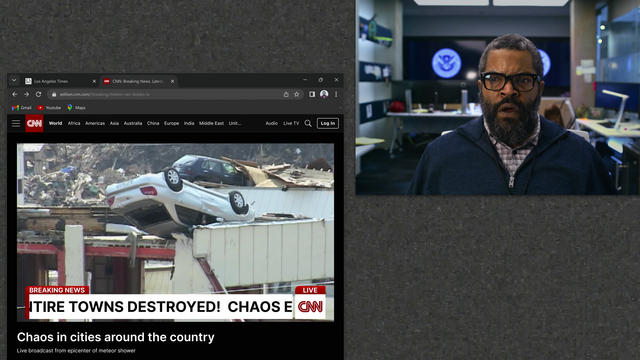640x360 pixels.
Task: Share this page from address bar
Action: [x=286, y=94]
